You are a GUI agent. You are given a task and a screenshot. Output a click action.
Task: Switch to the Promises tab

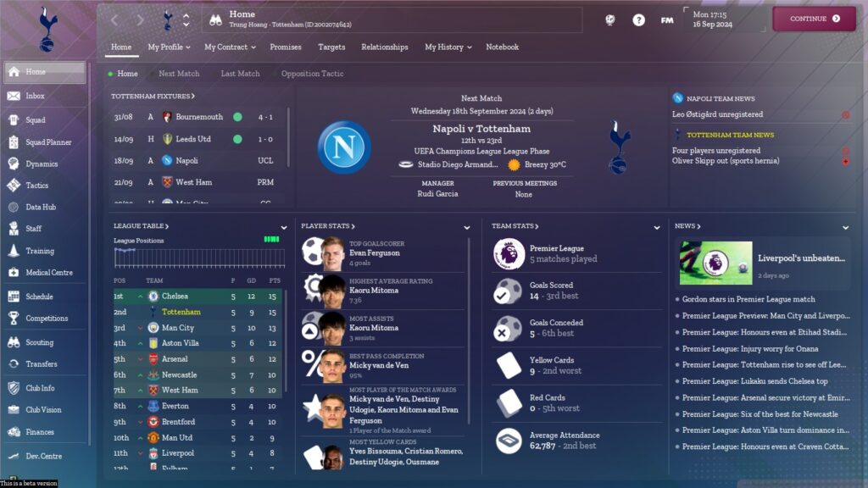point(286,47)
